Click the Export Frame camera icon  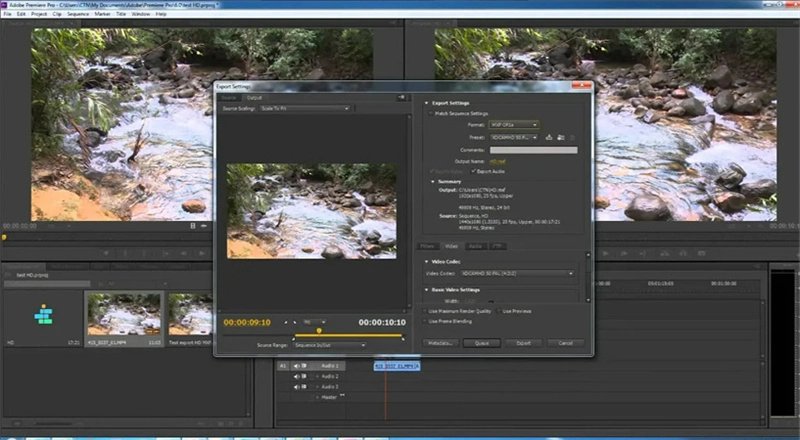[702, 253]
